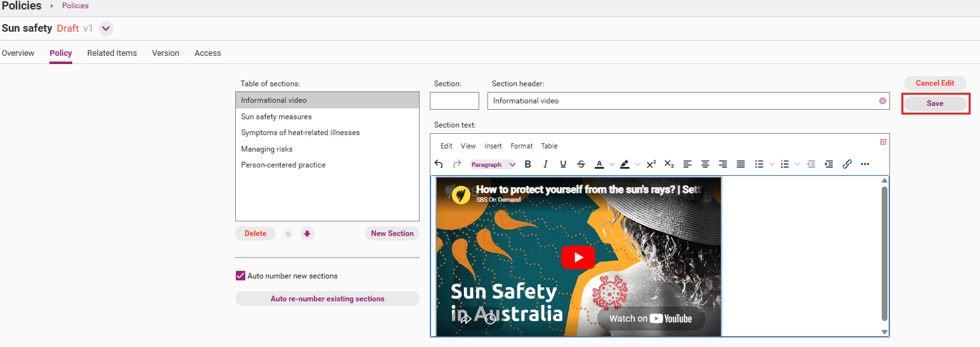The width and height of the screenshot is (980, 347).
Task: Select the Informational video section row
Action: point(327,100)
